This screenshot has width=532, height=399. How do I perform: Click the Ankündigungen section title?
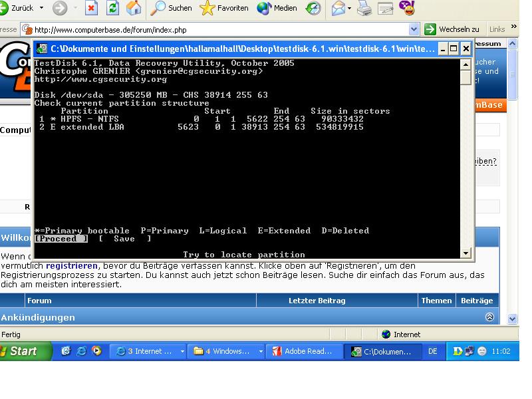click(38, 318)
